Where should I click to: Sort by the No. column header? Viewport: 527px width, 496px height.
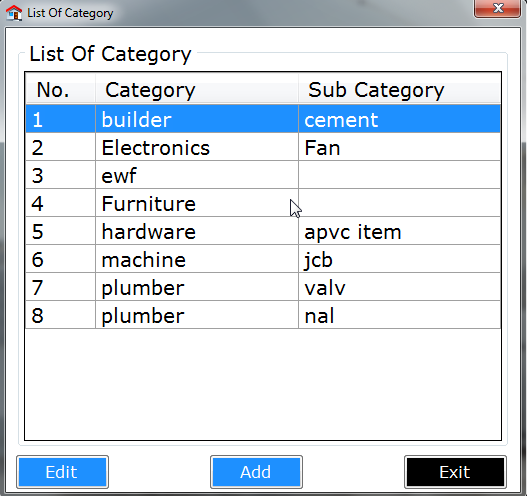pos(60,90)
